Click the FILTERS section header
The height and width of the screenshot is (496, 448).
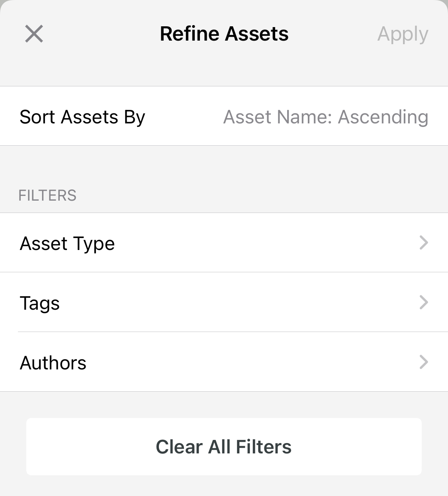(47, 195)
